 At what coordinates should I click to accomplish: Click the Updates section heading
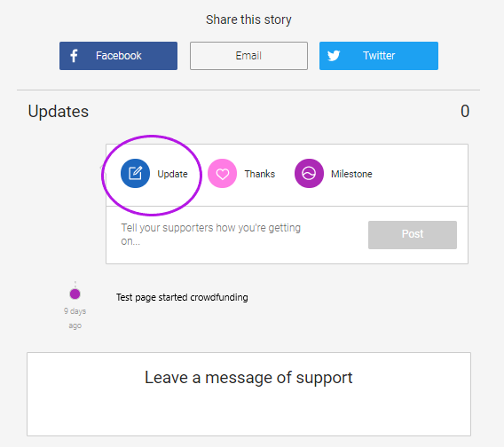click(x=59, y=112)
